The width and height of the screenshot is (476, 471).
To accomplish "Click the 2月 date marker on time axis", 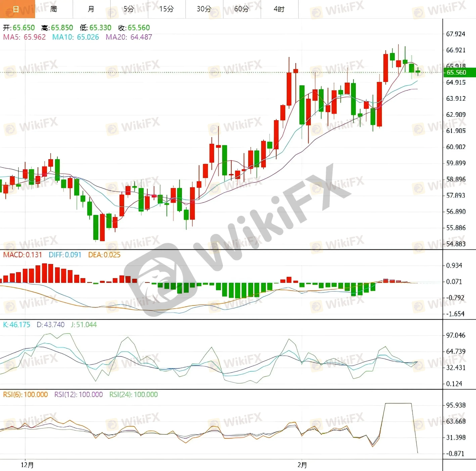I will click(302, 465).
